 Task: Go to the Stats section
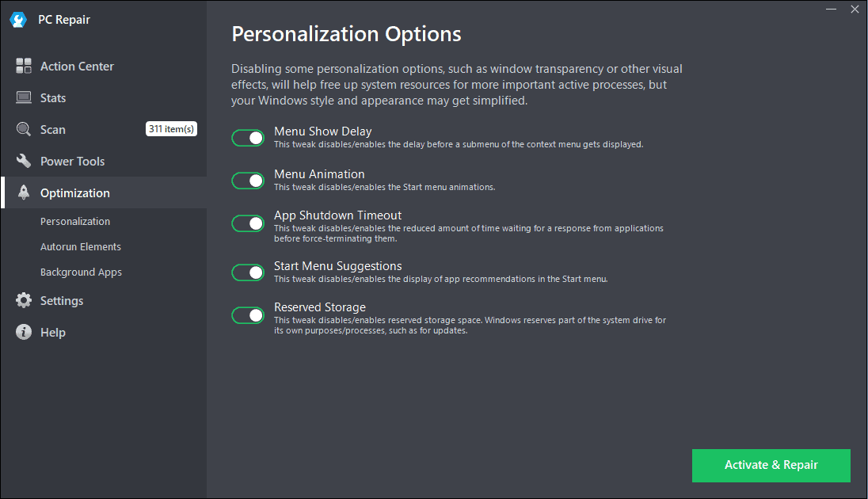coord(104,98)
